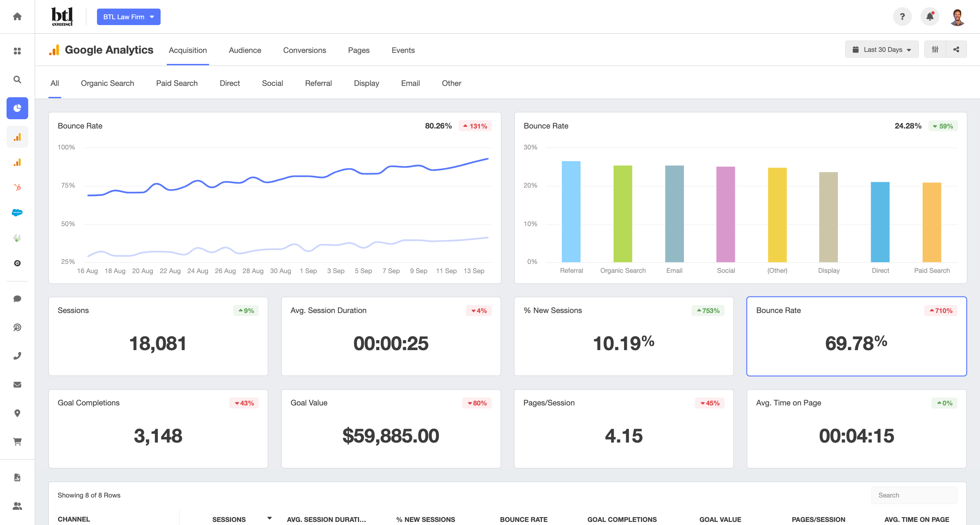Open the shopping cart sidebar icon
This screenshot has width=980, height=525.
pyautogui.click(x=17, y=442)
